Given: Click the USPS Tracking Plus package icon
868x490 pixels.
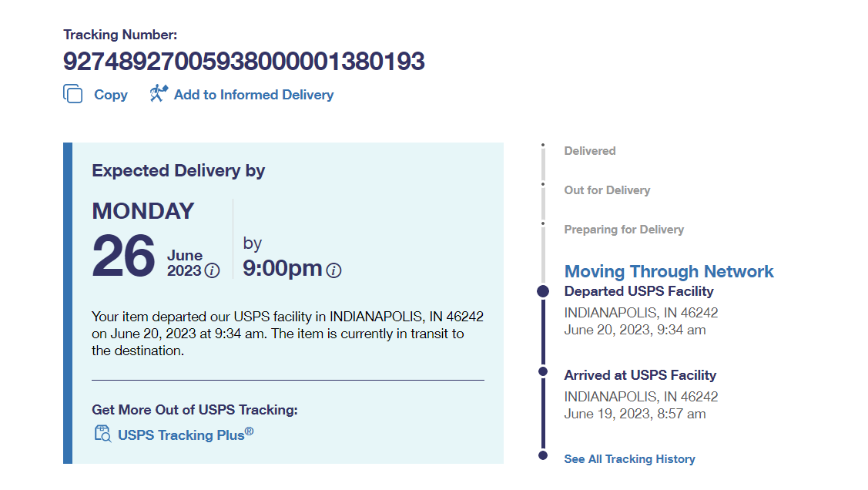Looking at the screenshot, I should coord(102,434).
